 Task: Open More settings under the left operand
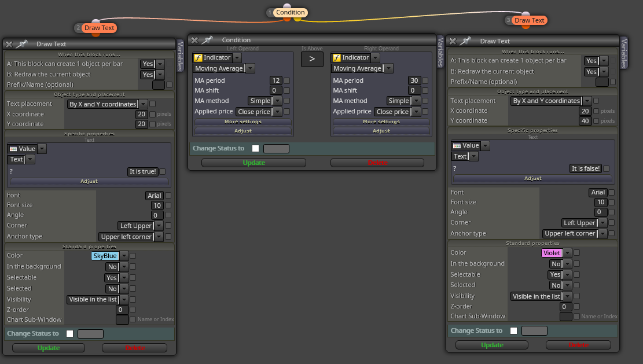click(242, 122)
